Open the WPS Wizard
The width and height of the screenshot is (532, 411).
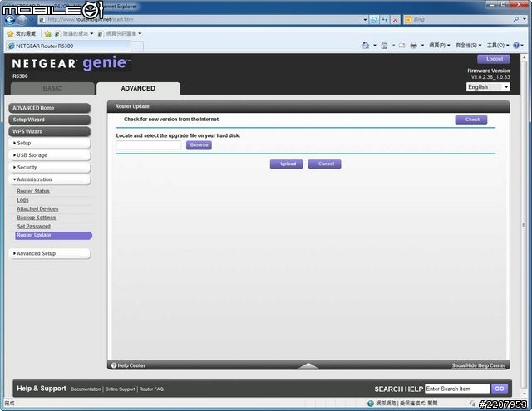(50, 131)
